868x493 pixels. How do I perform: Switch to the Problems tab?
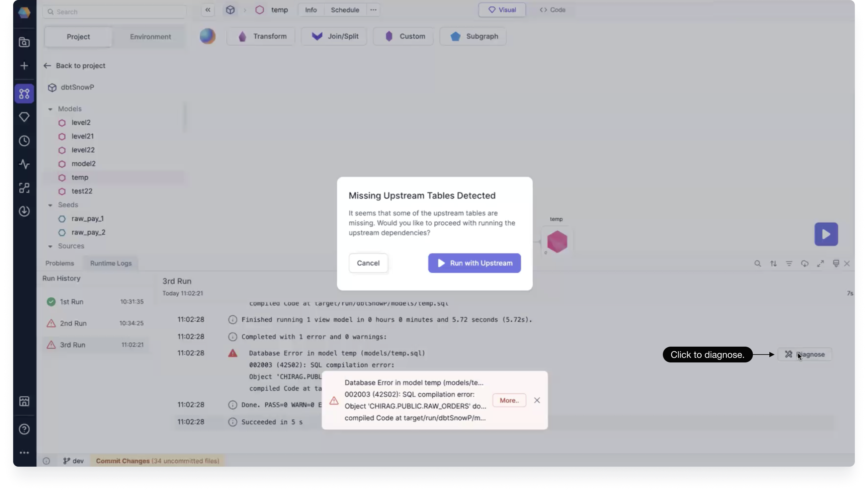pos(60,263)
